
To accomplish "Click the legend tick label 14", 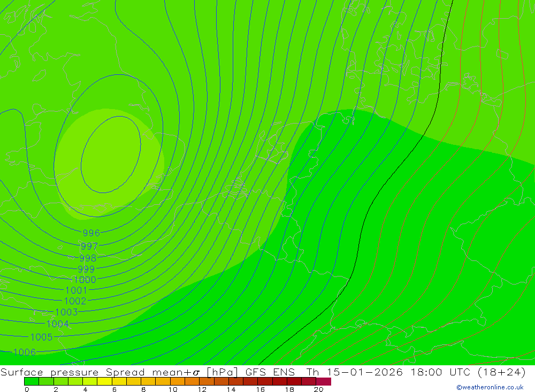I will (x=231, y=389).
